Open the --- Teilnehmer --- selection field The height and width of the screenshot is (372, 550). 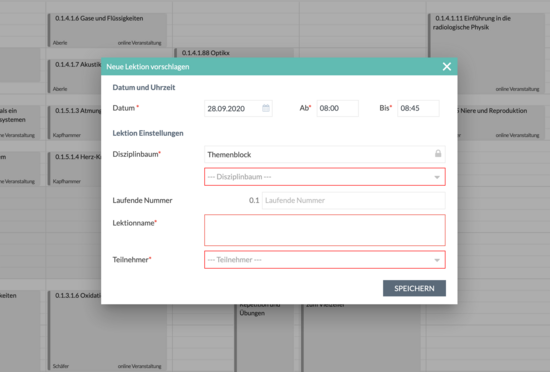(x=325, y=260)
